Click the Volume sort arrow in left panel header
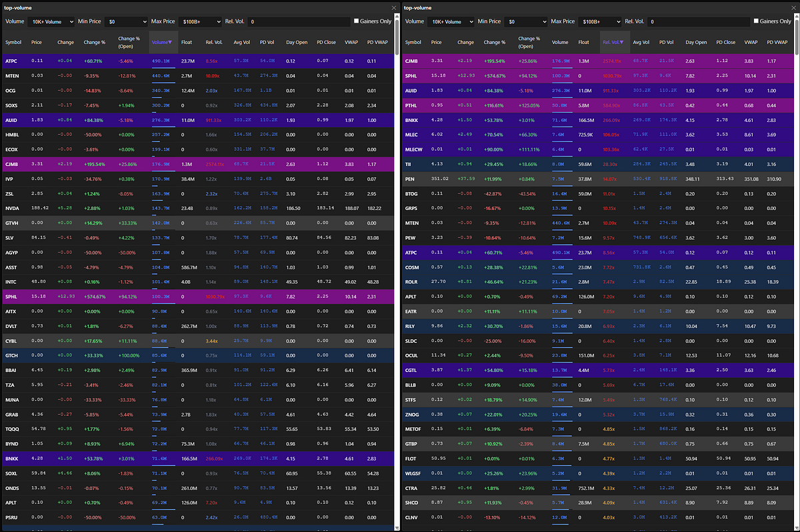 (x=169, y=42)
